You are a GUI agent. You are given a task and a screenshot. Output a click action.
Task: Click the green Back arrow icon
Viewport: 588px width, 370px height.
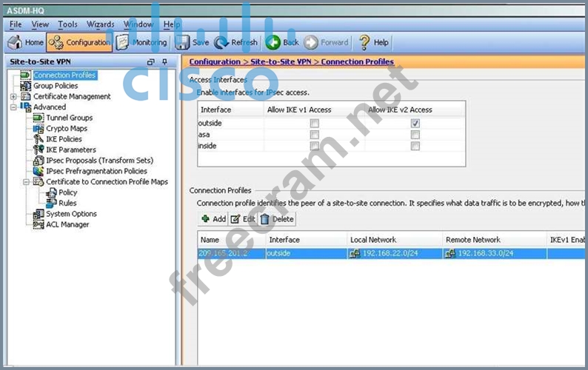point(273,42)
